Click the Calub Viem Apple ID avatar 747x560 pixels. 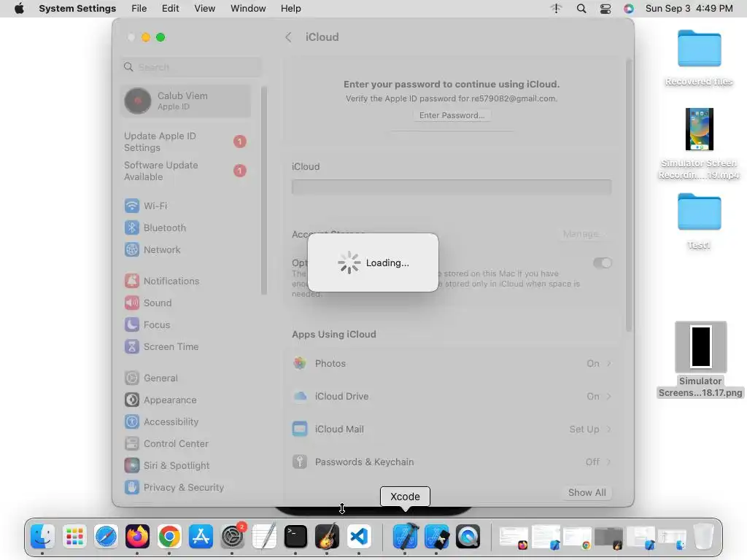pyautogui.click(x=138, y=101)
